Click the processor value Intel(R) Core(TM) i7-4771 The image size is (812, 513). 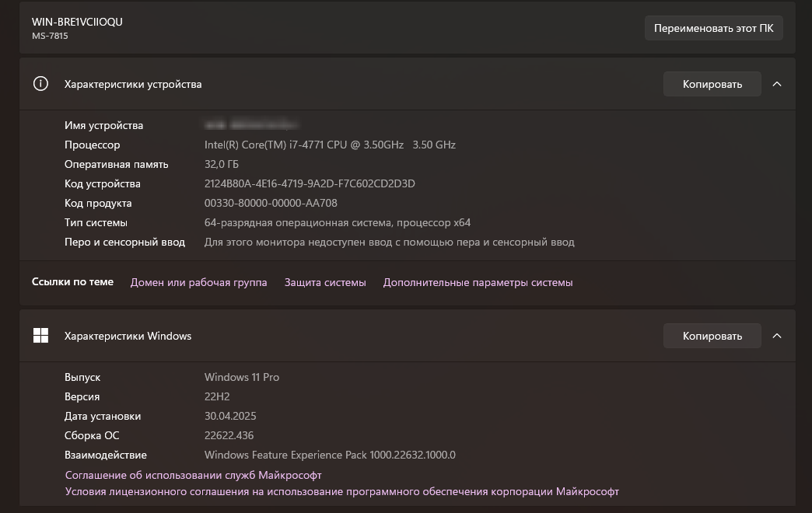point(330,145)
